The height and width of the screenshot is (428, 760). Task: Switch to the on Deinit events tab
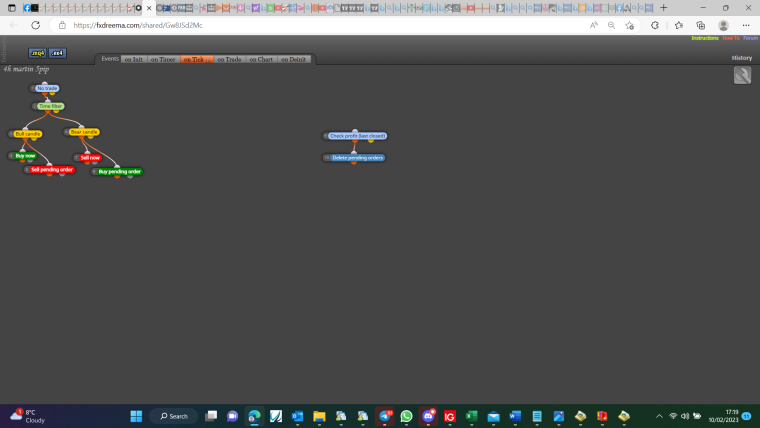[294, 59]
